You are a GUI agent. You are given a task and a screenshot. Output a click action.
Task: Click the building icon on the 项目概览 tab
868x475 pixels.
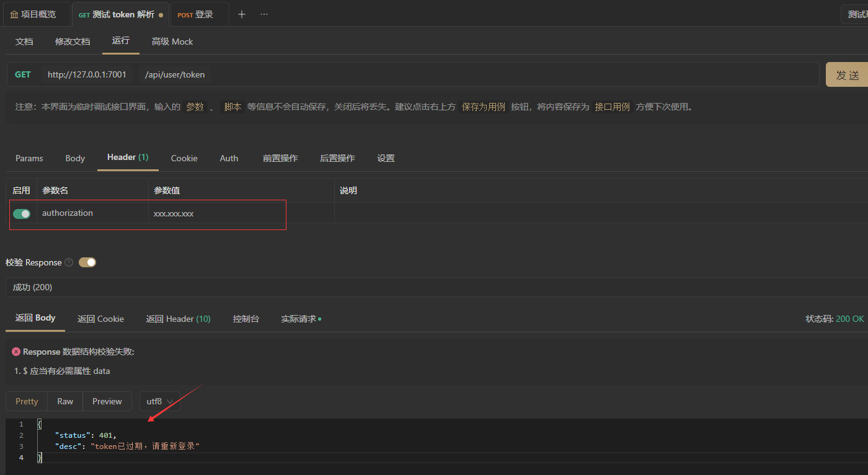(14, 14)
